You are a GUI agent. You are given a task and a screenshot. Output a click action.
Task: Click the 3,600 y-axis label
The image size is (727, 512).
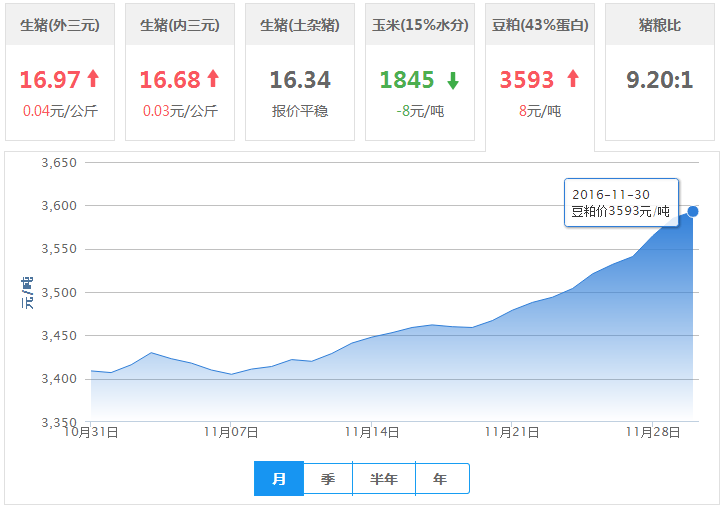[x=59, y=205]
